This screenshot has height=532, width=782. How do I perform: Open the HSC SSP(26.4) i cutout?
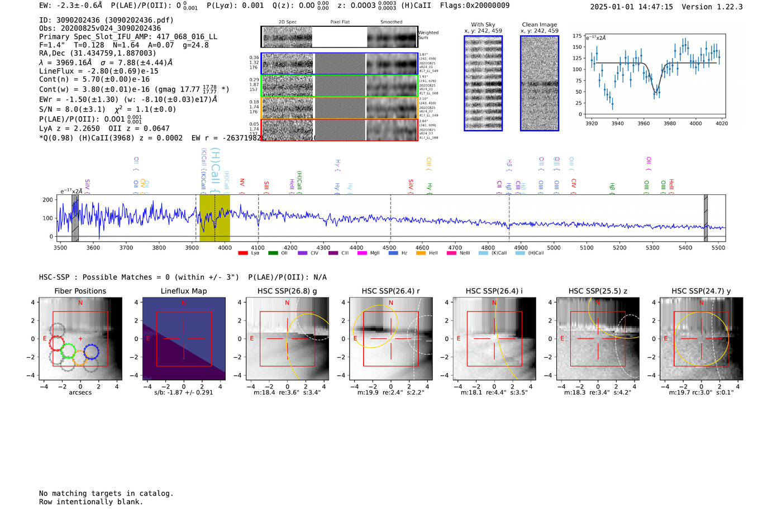coord(494,338)
